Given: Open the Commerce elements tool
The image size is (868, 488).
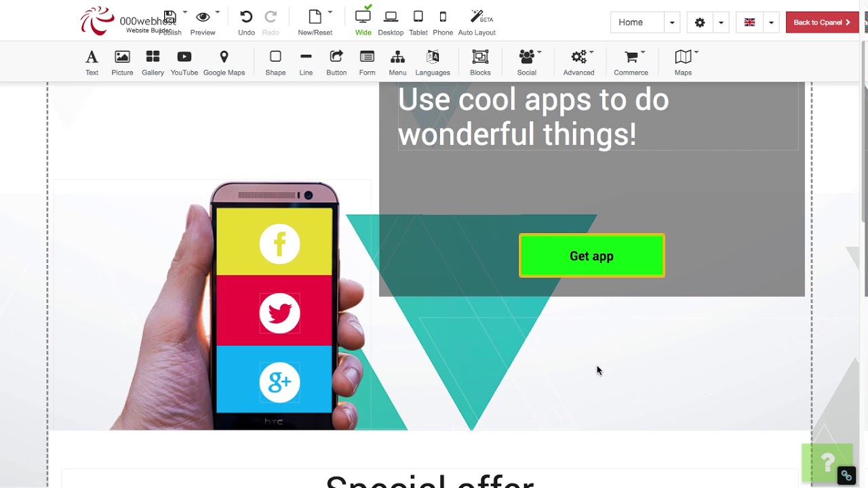Looking at the screenshot, I should (x=631, y=62).
